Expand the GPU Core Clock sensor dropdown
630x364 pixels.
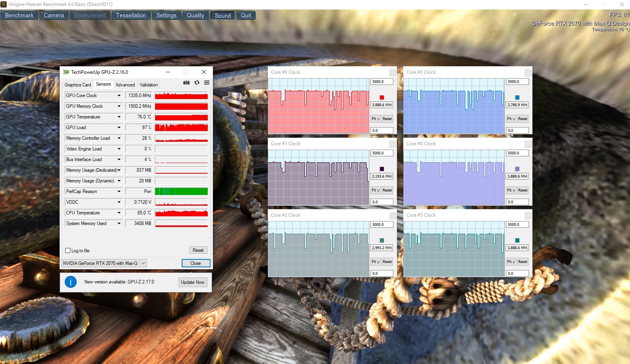click(x=119, y=96)
